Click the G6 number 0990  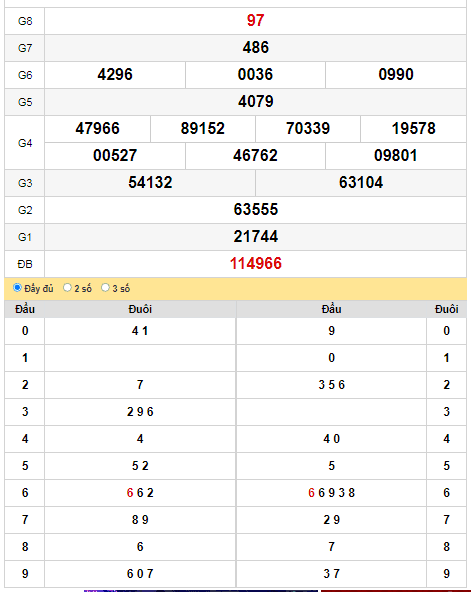pyautogui.click(x=396, y=74)
